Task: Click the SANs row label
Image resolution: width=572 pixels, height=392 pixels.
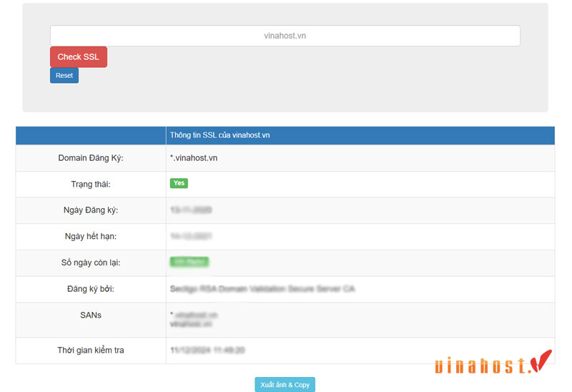Action: point(91,315)
